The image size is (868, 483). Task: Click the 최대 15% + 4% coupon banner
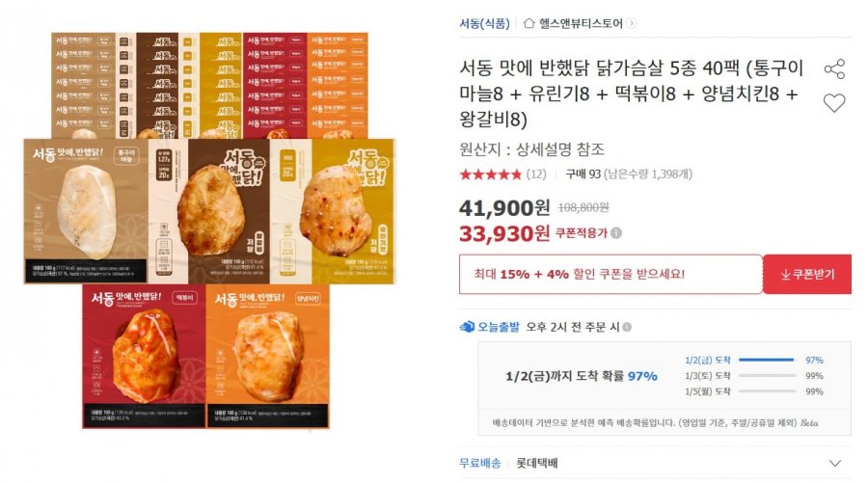pyautogui.click(x=610, y=275)
